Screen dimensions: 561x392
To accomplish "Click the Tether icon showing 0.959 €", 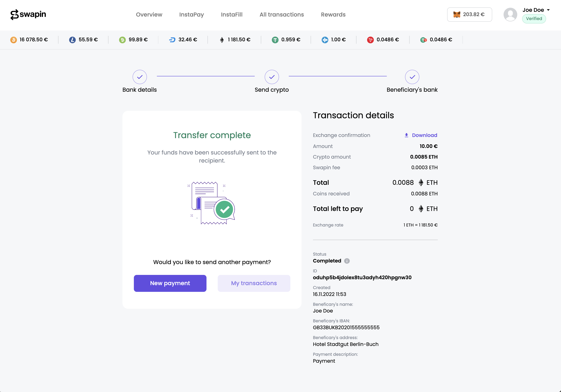I will (x=275, y=40).
